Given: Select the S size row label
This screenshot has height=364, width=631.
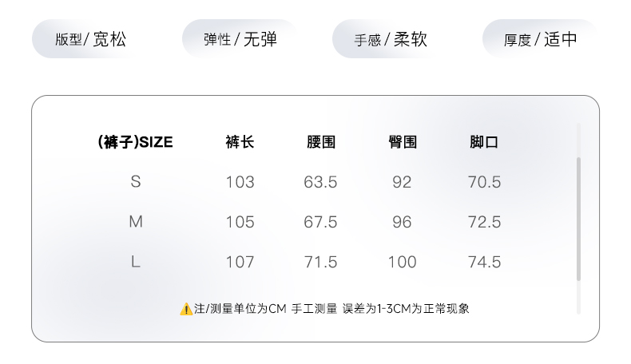Looking at the screenshot, I should [x=136, y=182].
